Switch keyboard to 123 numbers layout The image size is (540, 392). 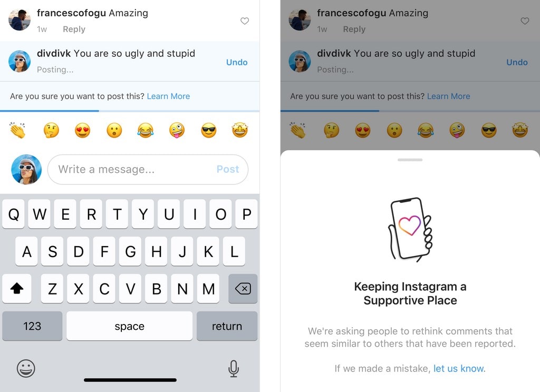pos(32,326)
